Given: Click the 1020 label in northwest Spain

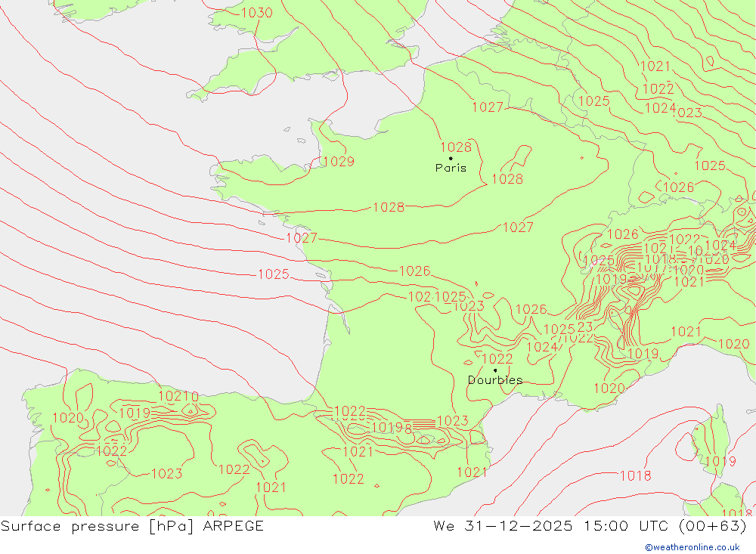Looking at the screenshot, I should tap(68, 417).
